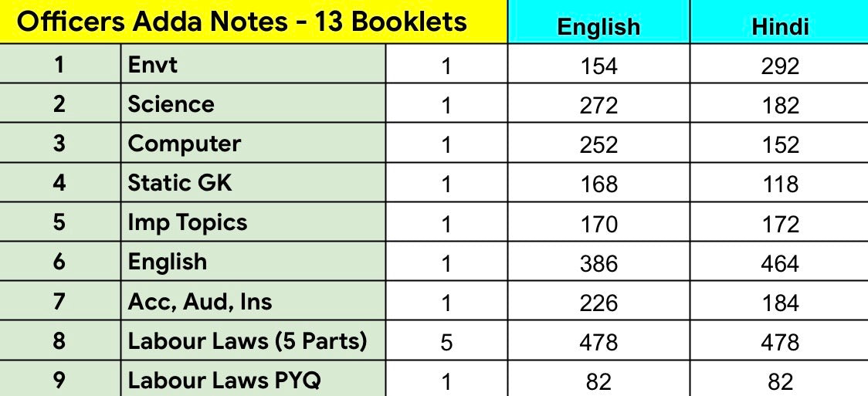Click the 386 value in the English column
Viewport: 868px width, 396px height.
(x=598, y=263)
